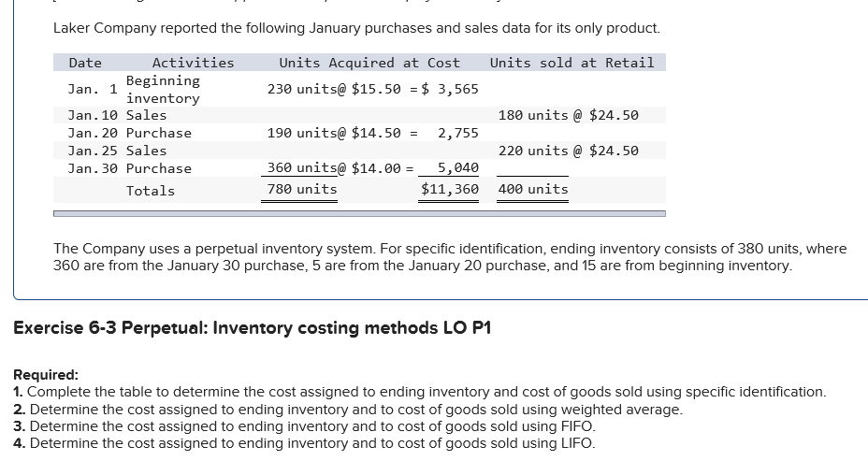
Task: Select the $11,360 total cost cell
Action: click(450, 190)
